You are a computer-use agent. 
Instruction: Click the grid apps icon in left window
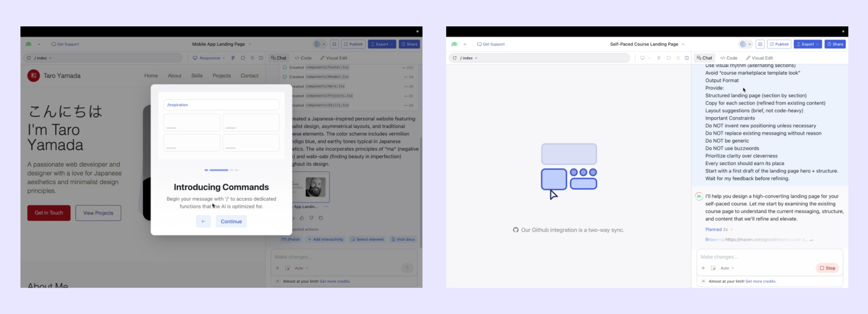334,44
